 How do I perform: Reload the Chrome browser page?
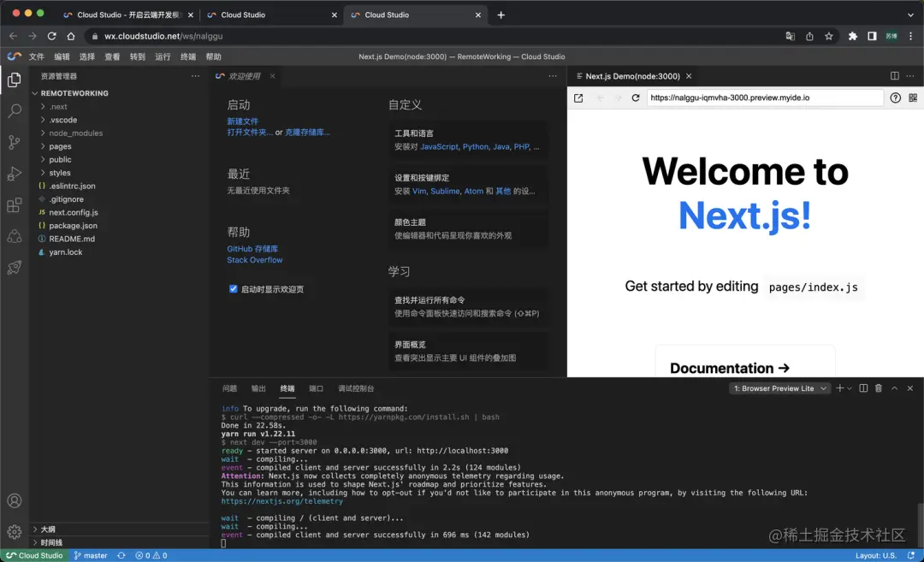click(52, 36)
